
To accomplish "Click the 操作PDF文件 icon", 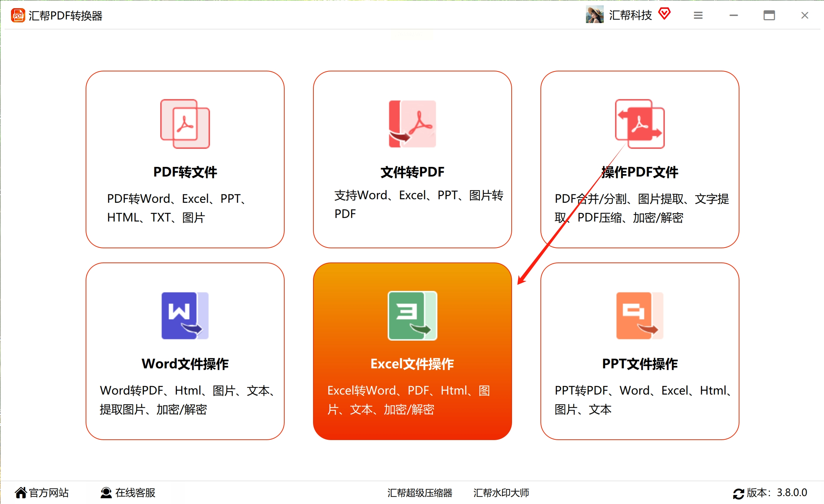I will point(640,124).
